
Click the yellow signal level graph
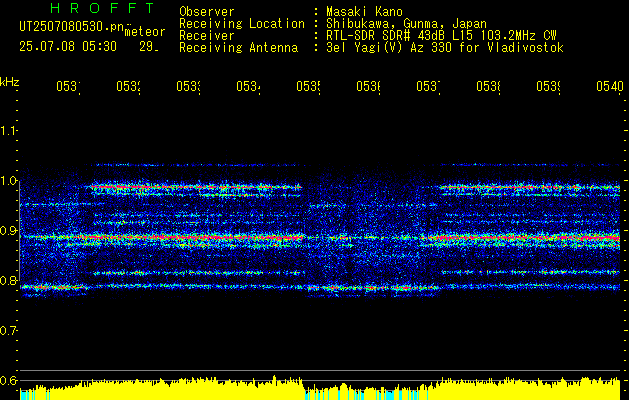320,388
